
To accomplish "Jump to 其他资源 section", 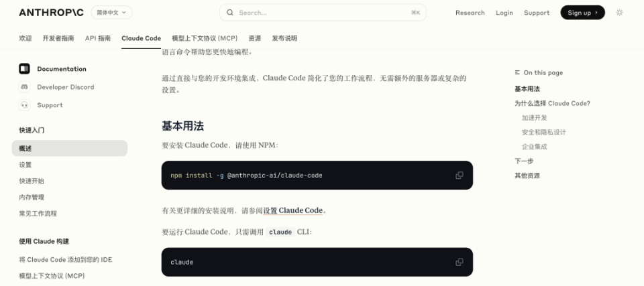I will click(x=527, y=175).
